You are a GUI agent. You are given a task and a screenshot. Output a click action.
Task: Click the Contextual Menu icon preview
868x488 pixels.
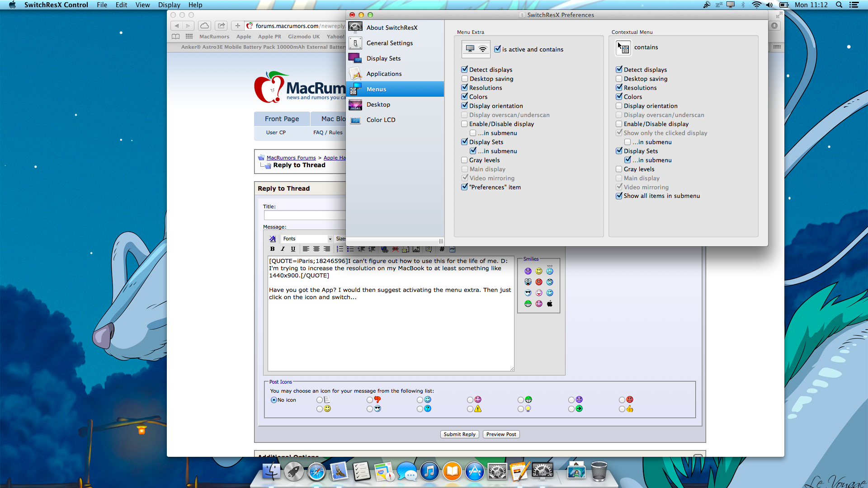coord(623,47)
